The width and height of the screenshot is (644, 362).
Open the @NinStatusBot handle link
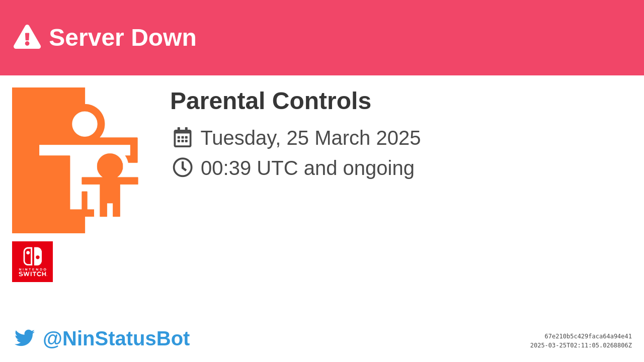(x=116, y=338)
